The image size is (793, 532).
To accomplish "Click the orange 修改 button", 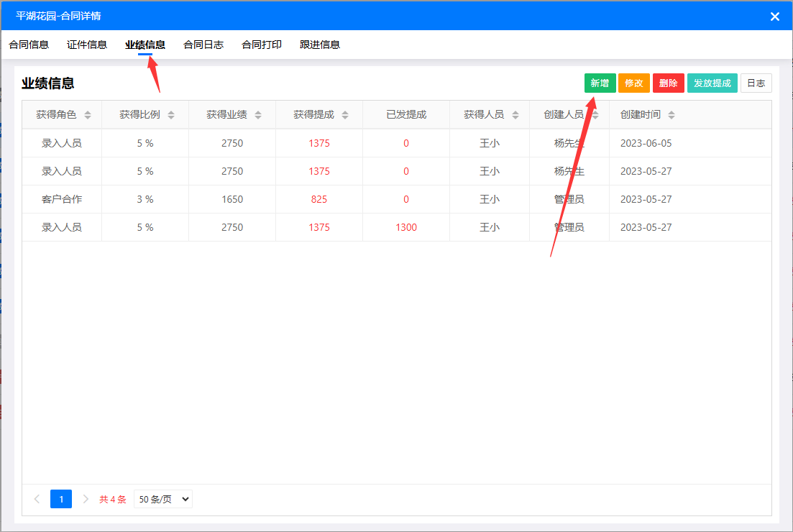I will point(634,83).
